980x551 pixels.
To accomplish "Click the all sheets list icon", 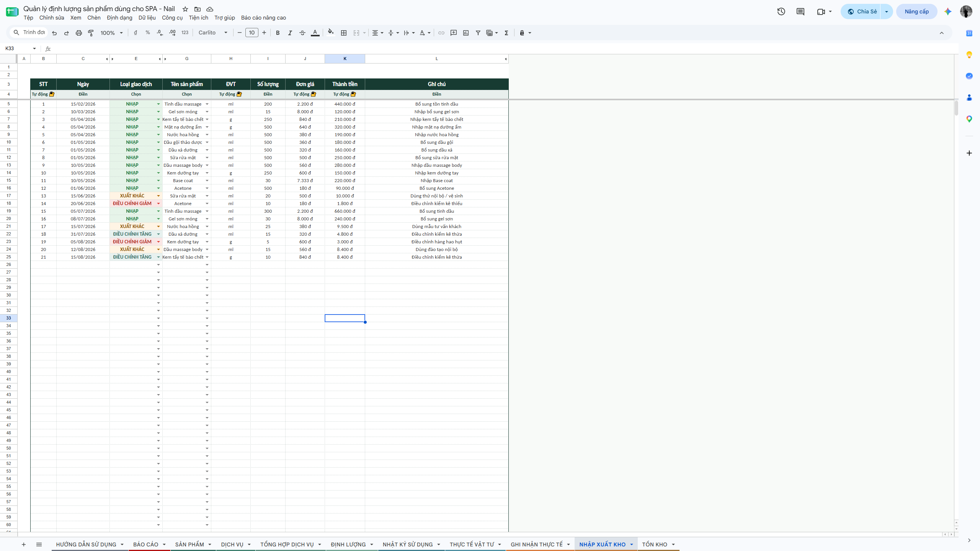I will (x=39, y=544).
